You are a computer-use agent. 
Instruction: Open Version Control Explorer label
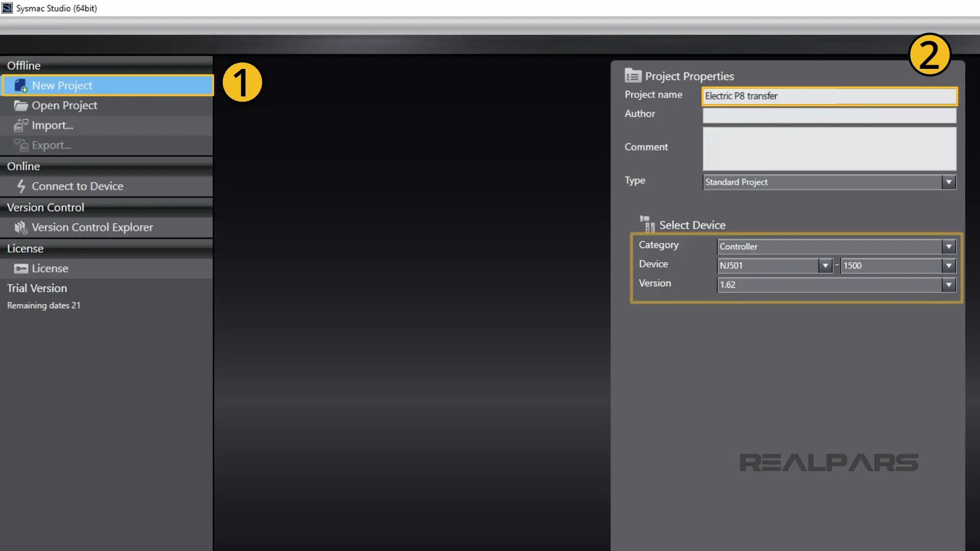coord(92,228)
